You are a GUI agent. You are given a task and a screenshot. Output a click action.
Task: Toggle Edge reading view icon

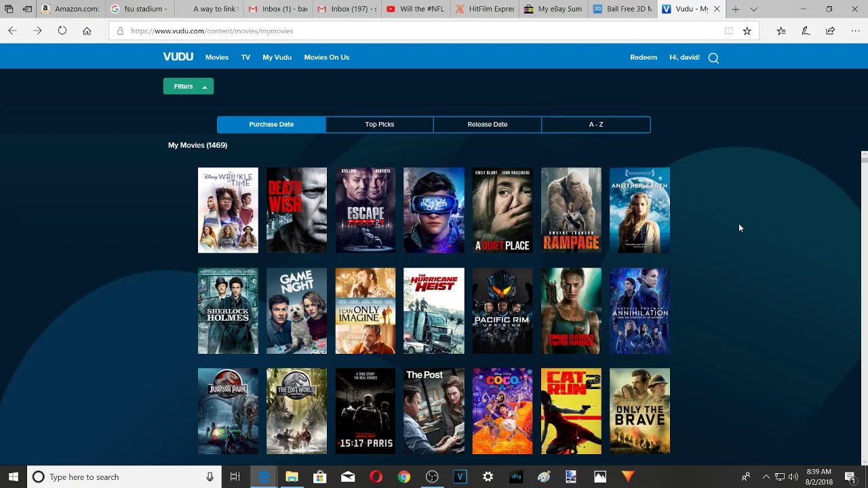tap(728, 30)
